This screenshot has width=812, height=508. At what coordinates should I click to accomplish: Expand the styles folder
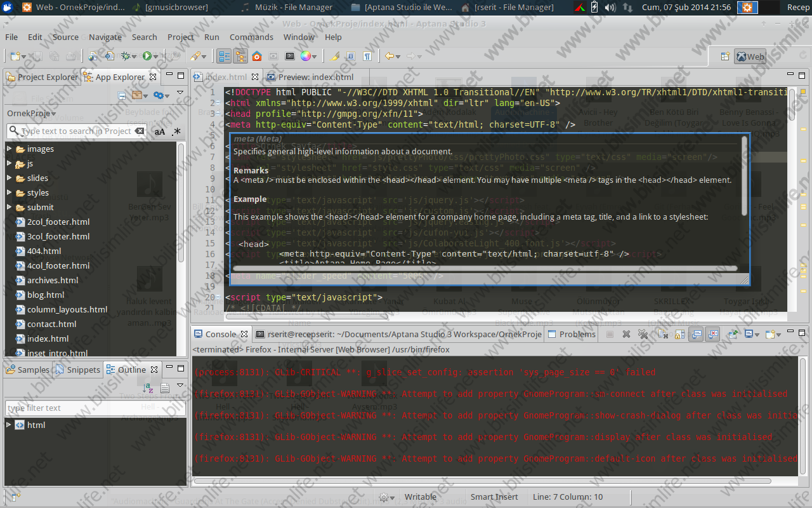point(9,192)
